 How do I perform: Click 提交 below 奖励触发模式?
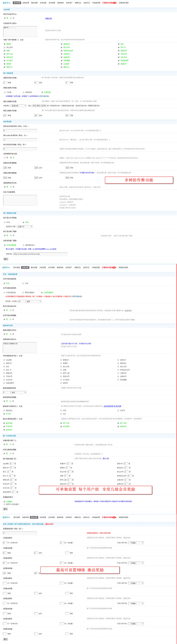coord(5,509)
